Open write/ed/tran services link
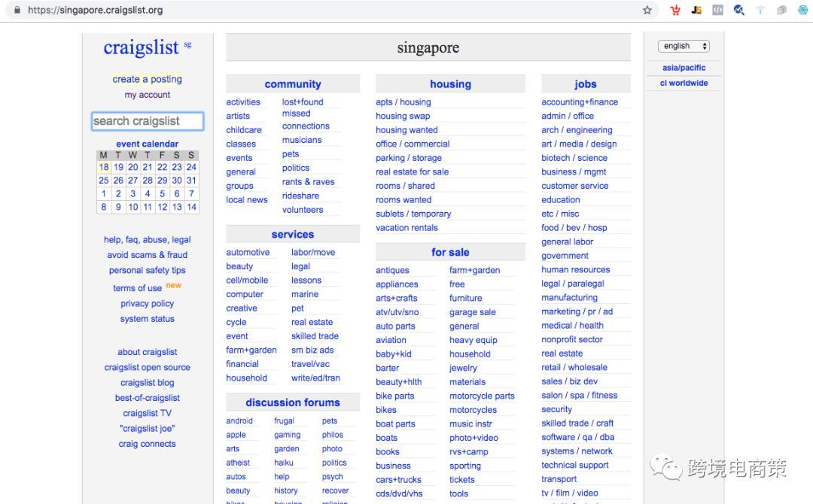 [315, 378]
